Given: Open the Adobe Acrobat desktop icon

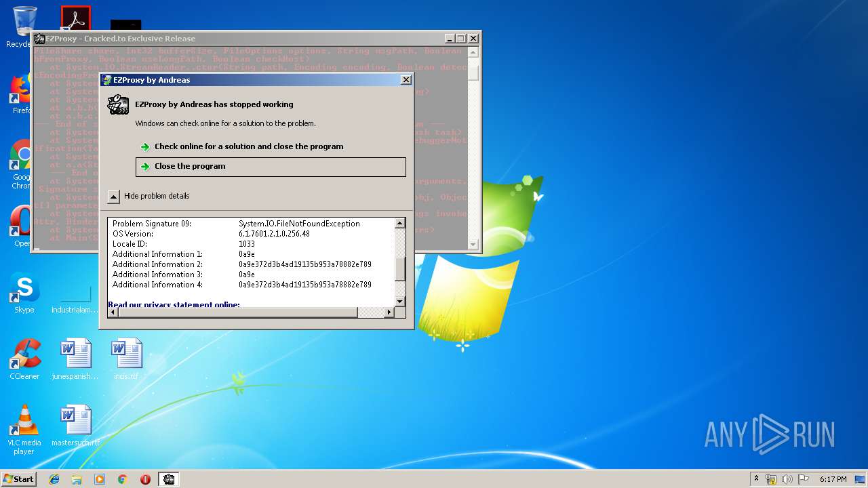Looking at the screenshot, I should [x=75, y=19].
